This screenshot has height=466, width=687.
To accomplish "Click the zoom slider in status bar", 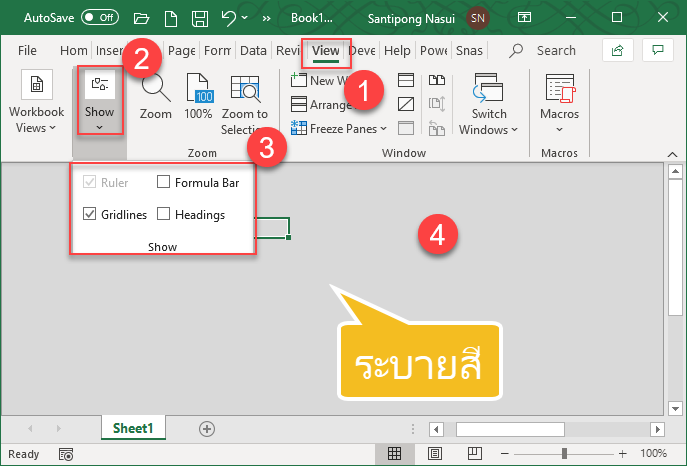I will coord(564,454).
